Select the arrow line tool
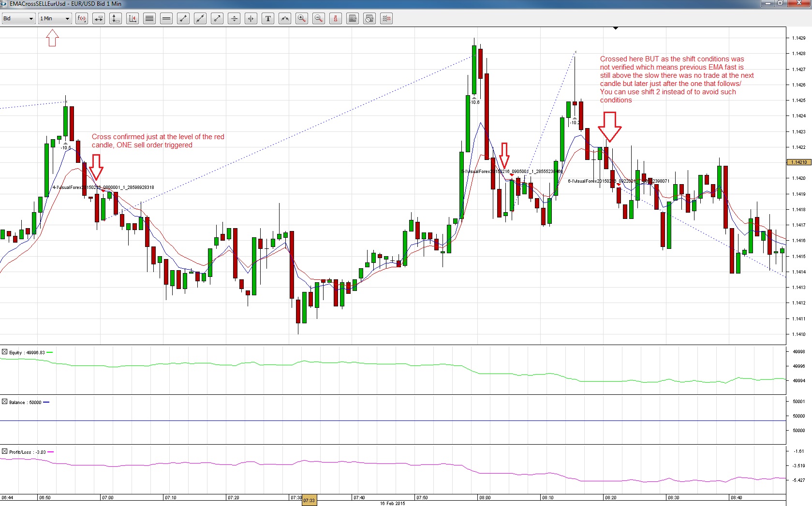This screenshot has height=506, width=812. click(217, 18)
